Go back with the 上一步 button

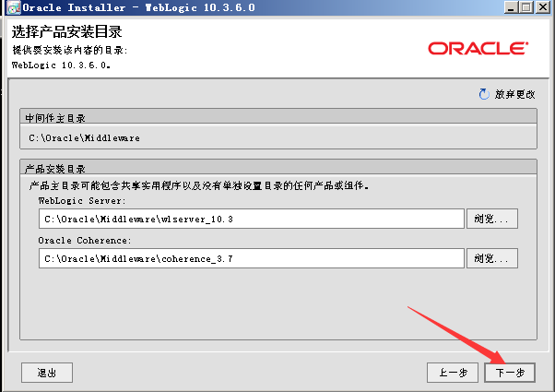click(453, 373)
